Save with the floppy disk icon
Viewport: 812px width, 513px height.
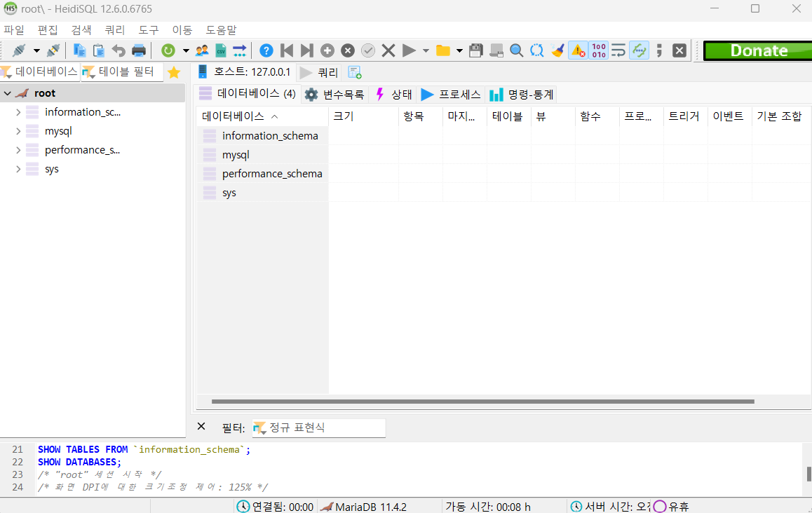476,50
